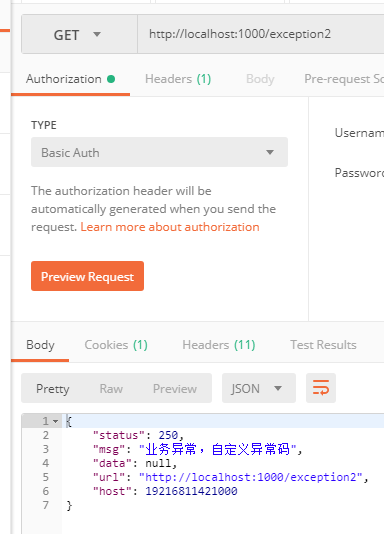Image resolution: width=384 pixels, height=534 pixels.
Task: Select the Raw view
Action: 111,389
